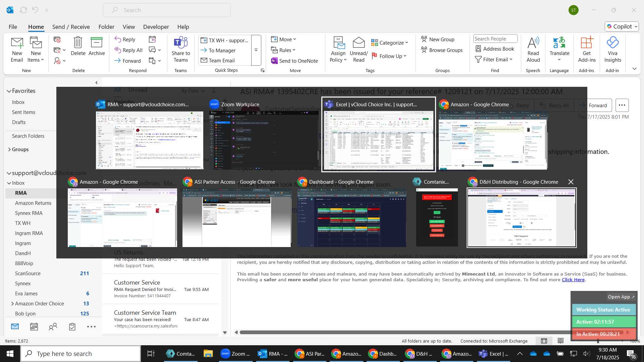Switch to the Excel Teams window thumbnail
644x362 pixels.
coord(379,134)
